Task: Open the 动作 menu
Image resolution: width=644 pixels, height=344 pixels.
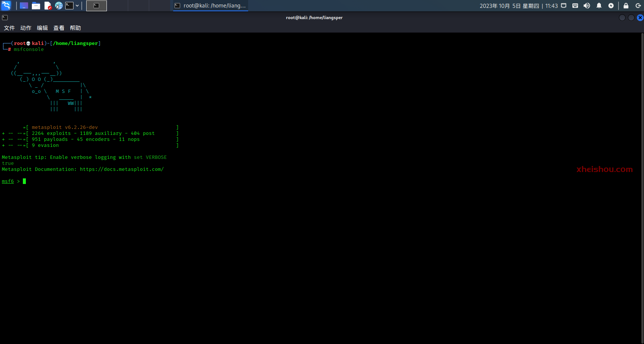Action: [26, 28]
